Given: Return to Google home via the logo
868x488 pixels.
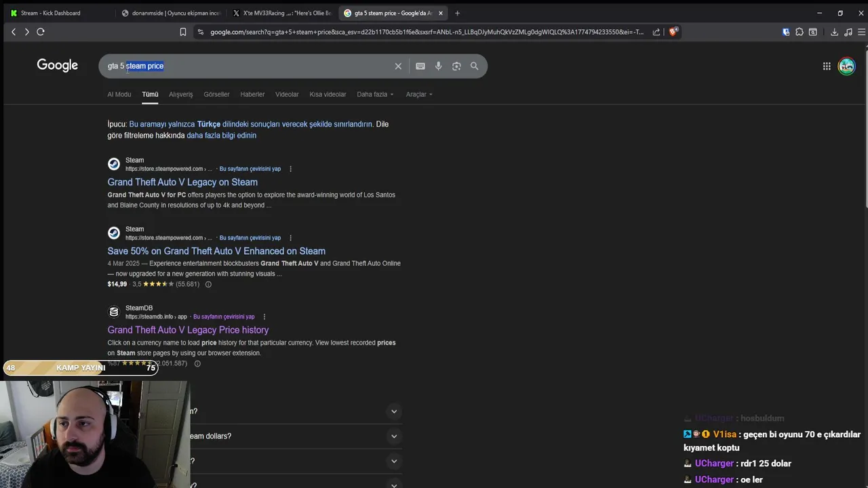Looking at the screenshot, I should pyautogui.click(x=58, y=65).
